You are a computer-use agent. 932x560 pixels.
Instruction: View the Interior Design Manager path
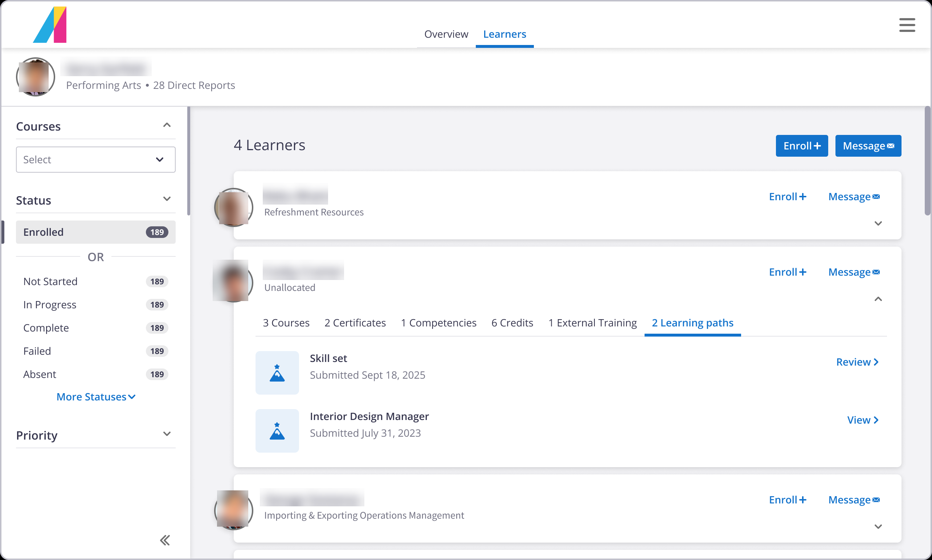tap(863, 420)
